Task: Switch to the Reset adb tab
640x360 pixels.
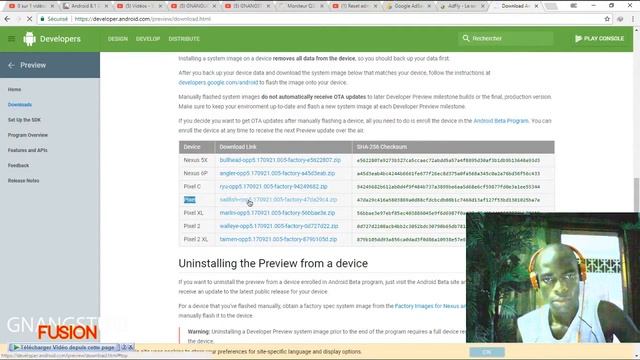Action: (x=355, y=6)
